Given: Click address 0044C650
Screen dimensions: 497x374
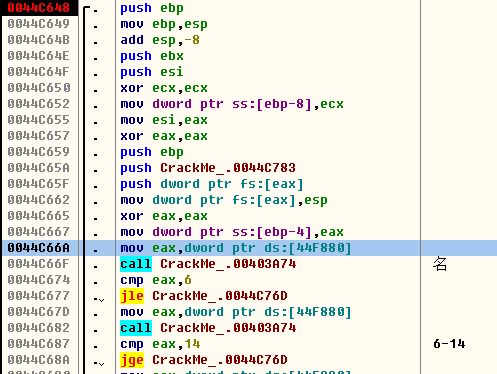Looking at the screenshot, I should [39, 88].
